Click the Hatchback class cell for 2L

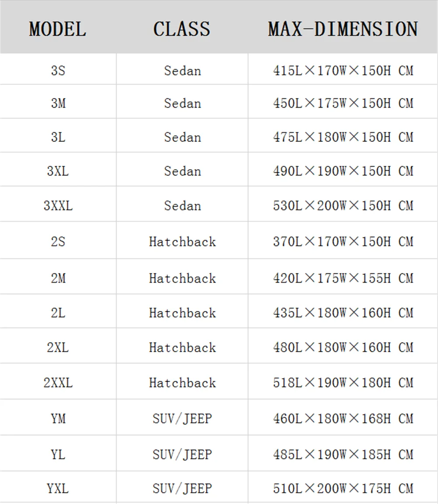[182, 313]
